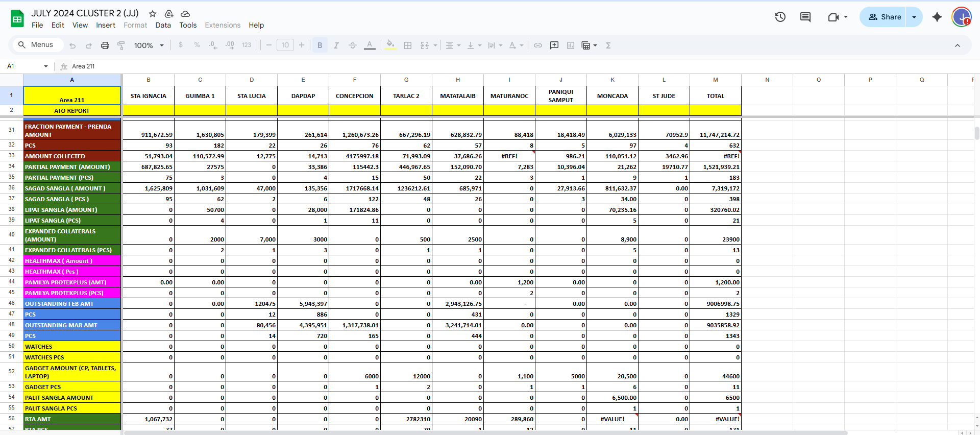Insert a link using the link icon
The height and width of the screenshot is (435, 980).
pos(538,45)
